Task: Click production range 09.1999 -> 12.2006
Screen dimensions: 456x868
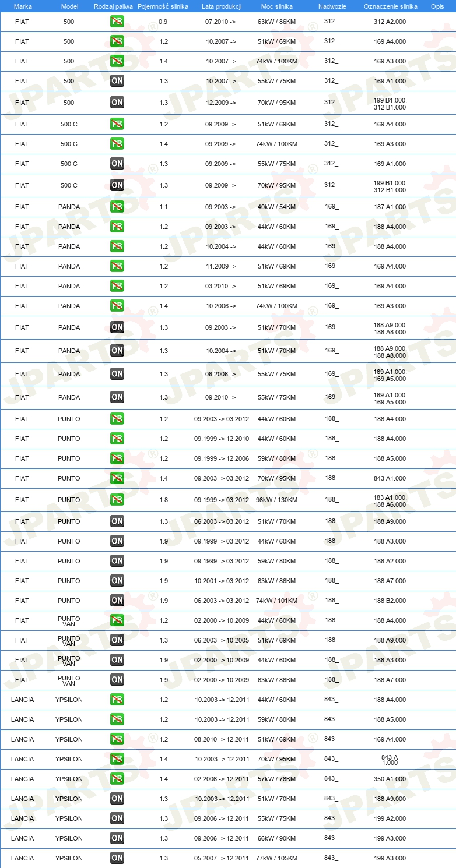Action: (x=222, y=458)
